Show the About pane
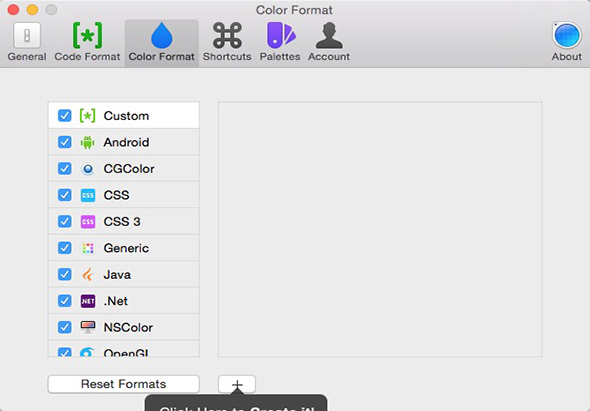The height and width of the screenshot is (411, 590). [x=567, y=42]
